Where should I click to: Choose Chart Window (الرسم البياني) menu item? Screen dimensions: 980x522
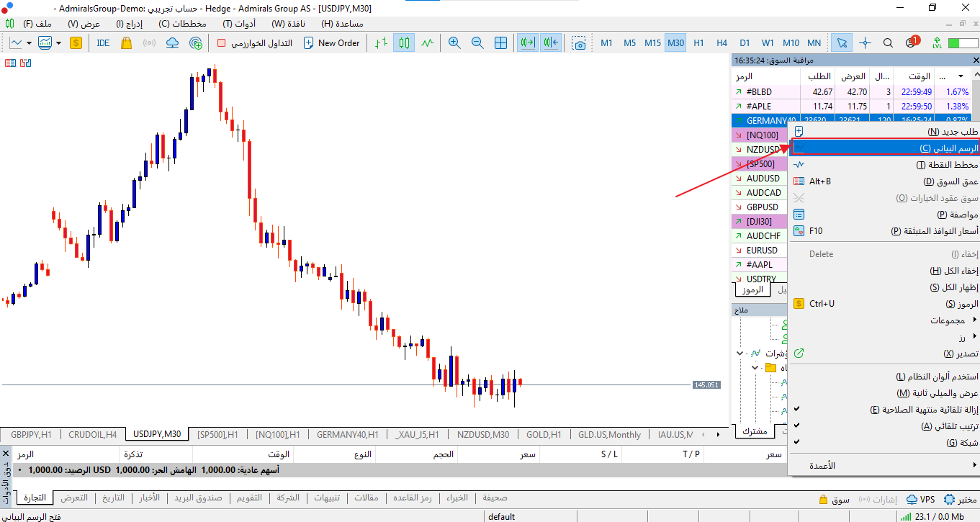tap(885, 148)
